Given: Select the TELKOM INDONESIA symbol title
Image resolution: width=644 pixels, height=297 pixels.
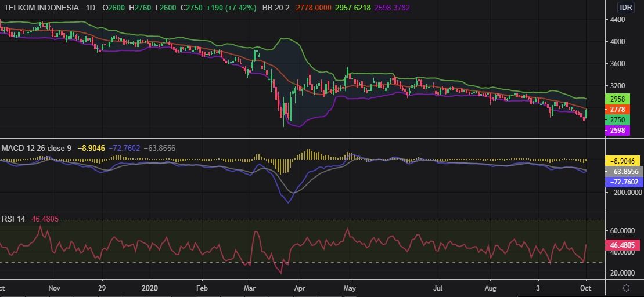Looking at the screenshot, I should pyautogui.click(x=41, y=8).
